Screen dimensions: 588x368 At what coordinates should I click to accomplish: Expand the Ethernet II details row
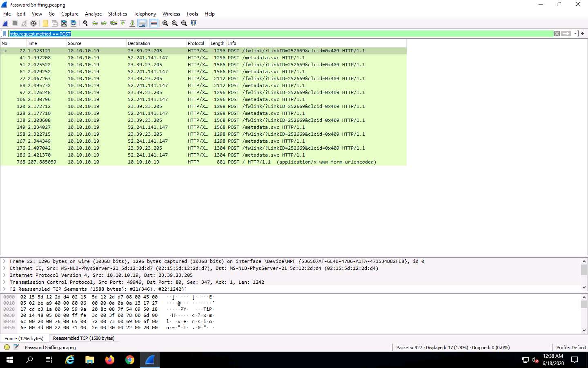coord(4,268)
